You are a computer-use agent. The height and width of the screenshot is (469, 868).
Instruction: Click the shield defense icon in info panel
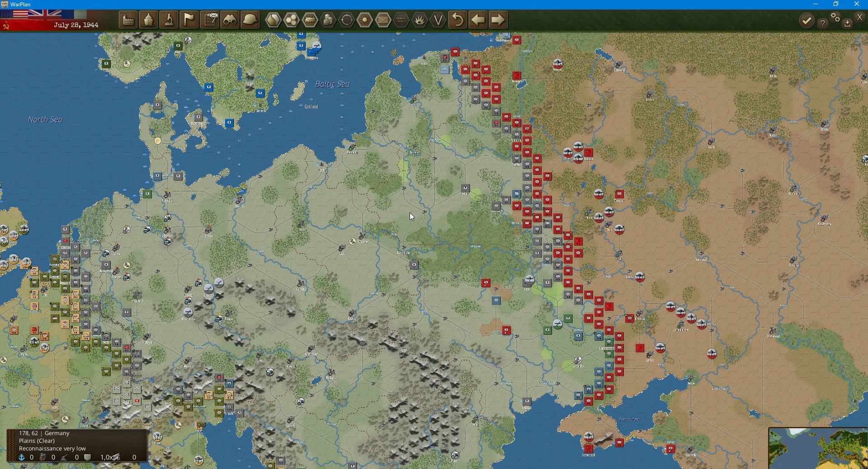(x=88, y=457)
